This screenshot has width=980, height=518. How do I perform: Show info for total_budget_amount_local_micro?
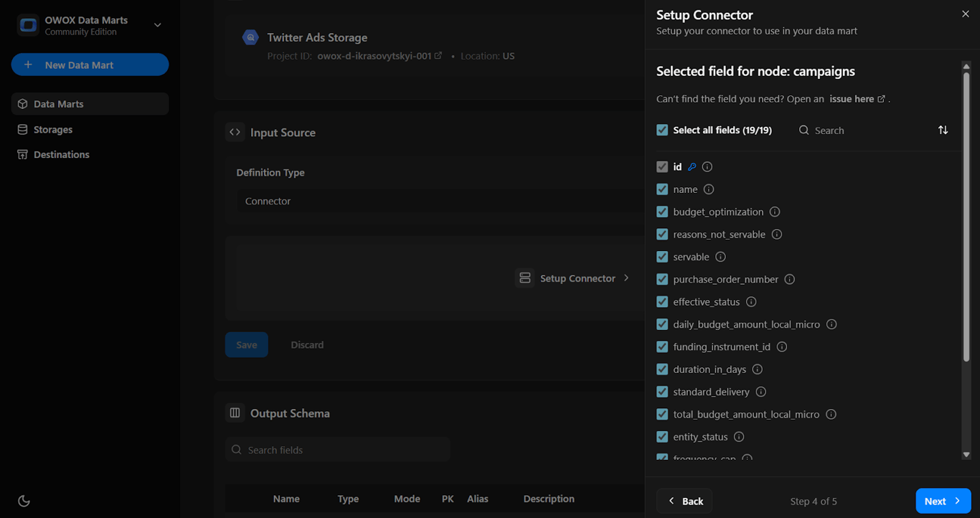tap(831, 414)
